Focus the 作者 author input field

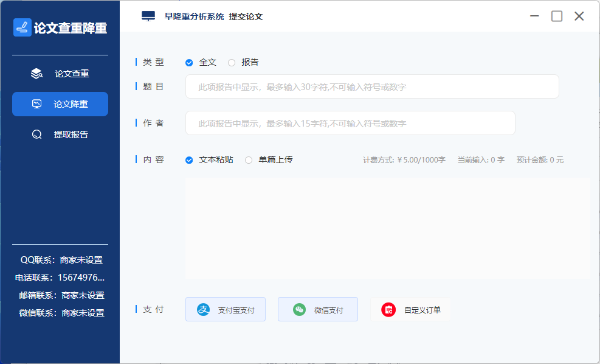(350, 123)
